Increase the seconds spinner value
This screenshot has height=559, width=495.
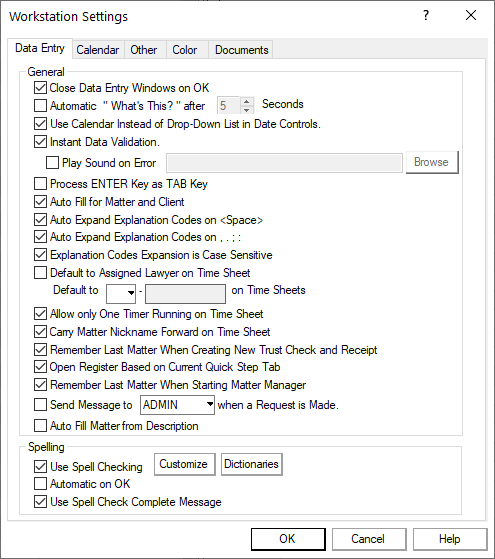[x=246, y=101]
